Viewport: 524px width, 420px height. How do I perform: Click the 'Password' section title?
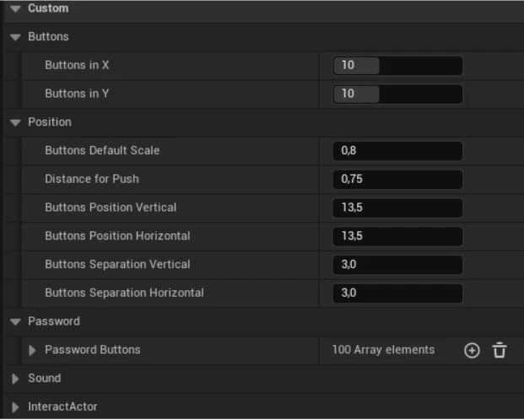coord(54,321)
